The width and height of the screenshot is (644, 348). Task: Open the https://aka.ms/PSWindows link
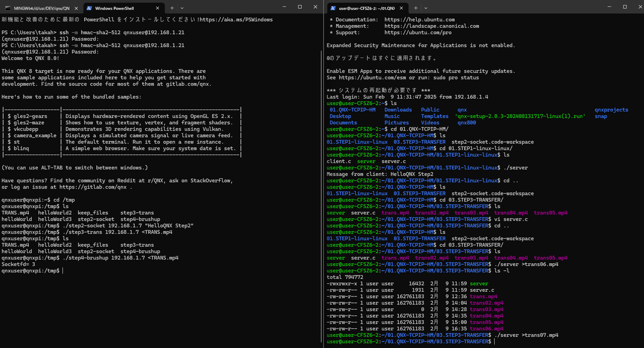236,19
